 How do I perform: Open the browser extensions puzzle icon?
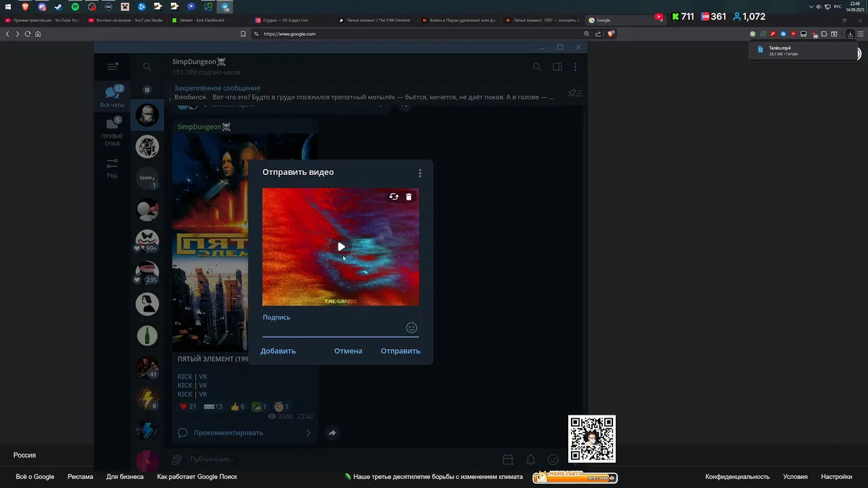coord(824,34)
